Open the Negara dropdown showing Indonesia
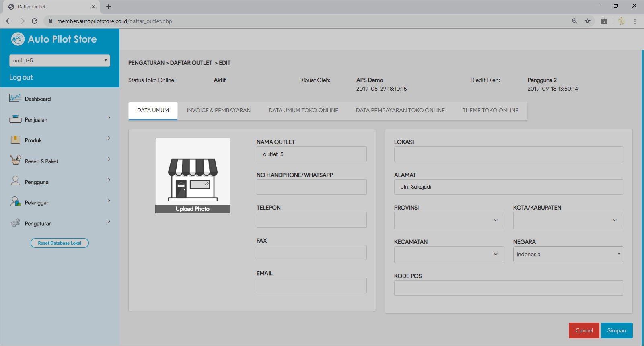 (x=568, y=254)
